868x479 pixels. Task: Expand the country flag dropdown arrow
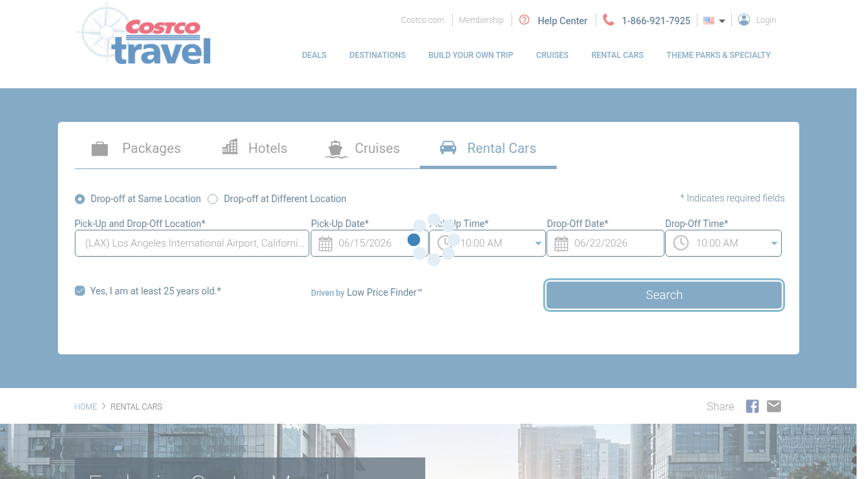[722, 21]
